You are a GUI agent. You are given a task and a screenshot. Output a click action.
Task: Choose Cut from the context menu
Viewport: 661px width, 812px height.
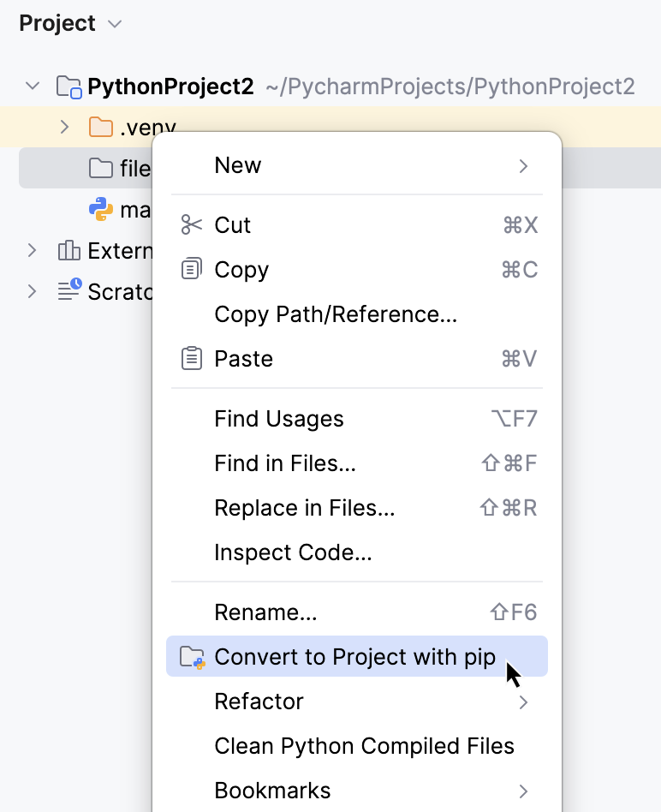tap(357, 224)
